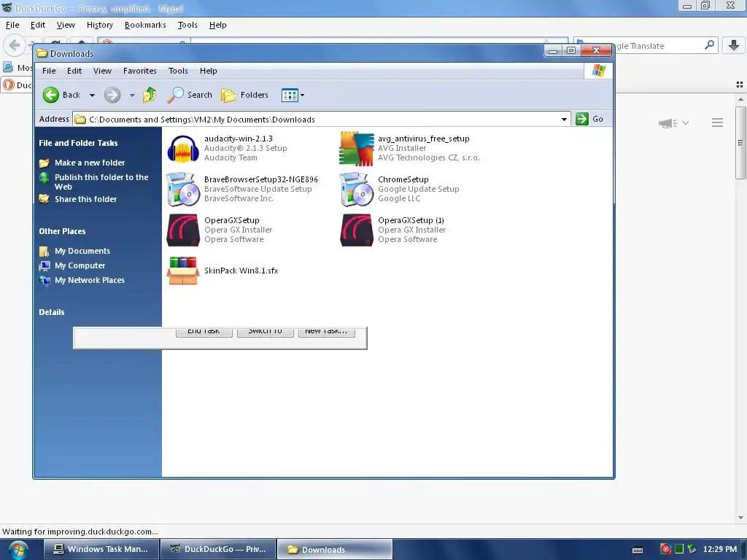The image size is (747, 560).
Task: Open My Network Places link
Action: tap(90, 280)
